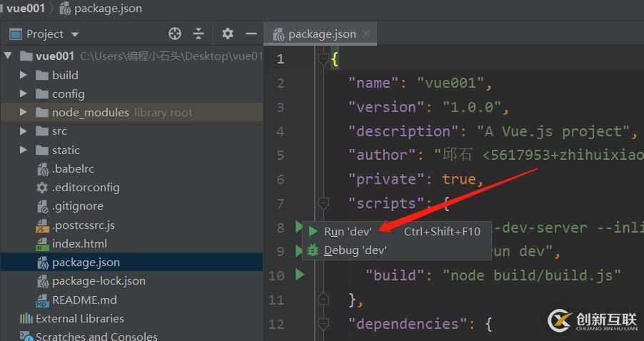Click the green run gutter icon on line 10
Viewport: 644px width, 341px height.
300,275
